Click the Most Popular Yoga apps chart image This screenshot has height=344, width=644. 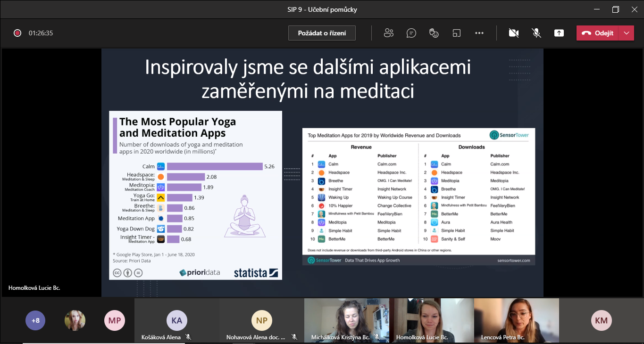click(195, 195)
